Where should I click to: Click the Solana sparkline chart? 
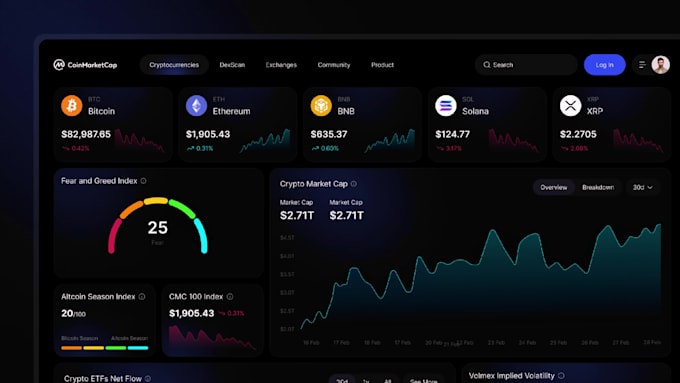point(514,141)
